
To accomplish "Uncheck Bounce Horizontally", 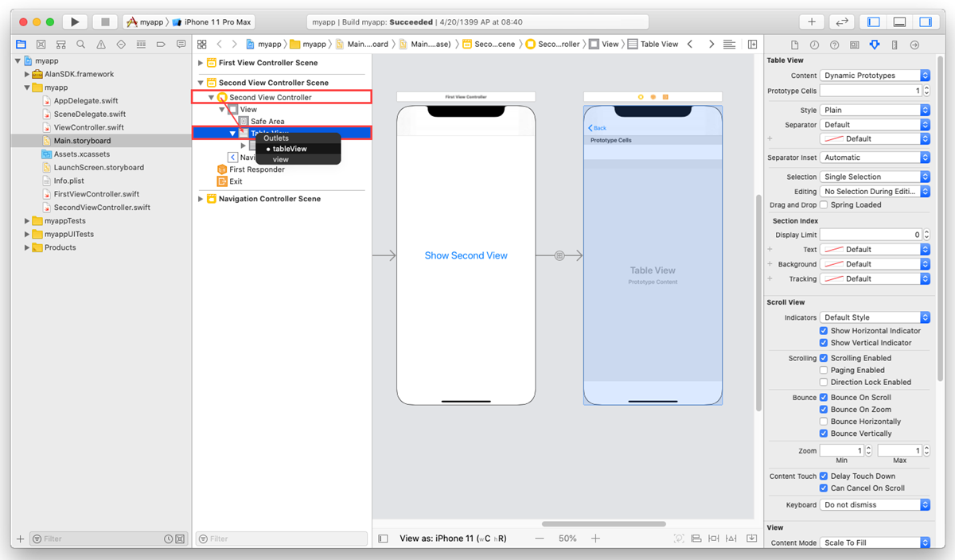I will [x=824, y=421].
